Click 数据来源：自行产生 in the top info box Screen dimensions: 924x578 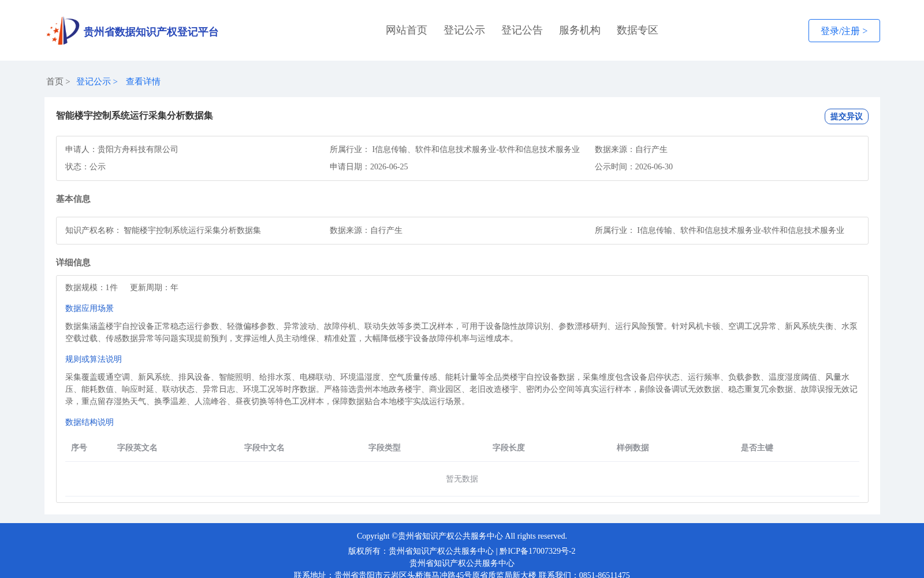(631, 149)
